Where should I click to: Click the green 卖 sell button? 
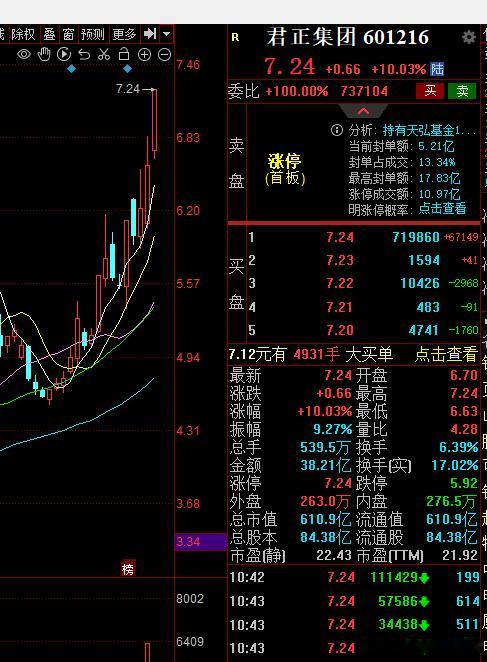[x=462, y=91]
